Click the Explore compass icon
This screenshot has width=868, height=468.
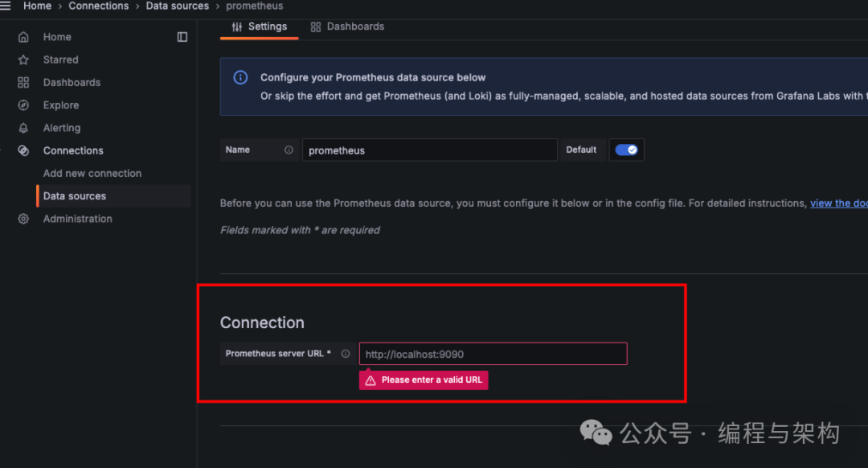pos(23,105)
